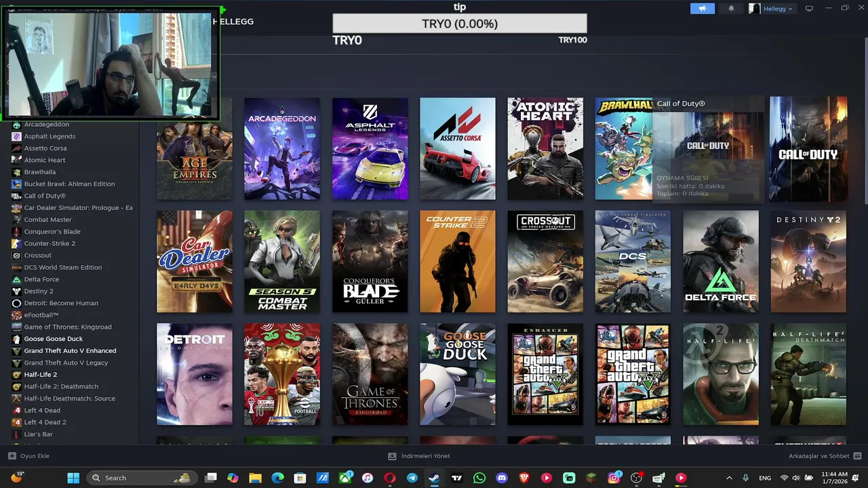
Task: Switch to Big Picture monitor icon
Action: pos(809,8)
